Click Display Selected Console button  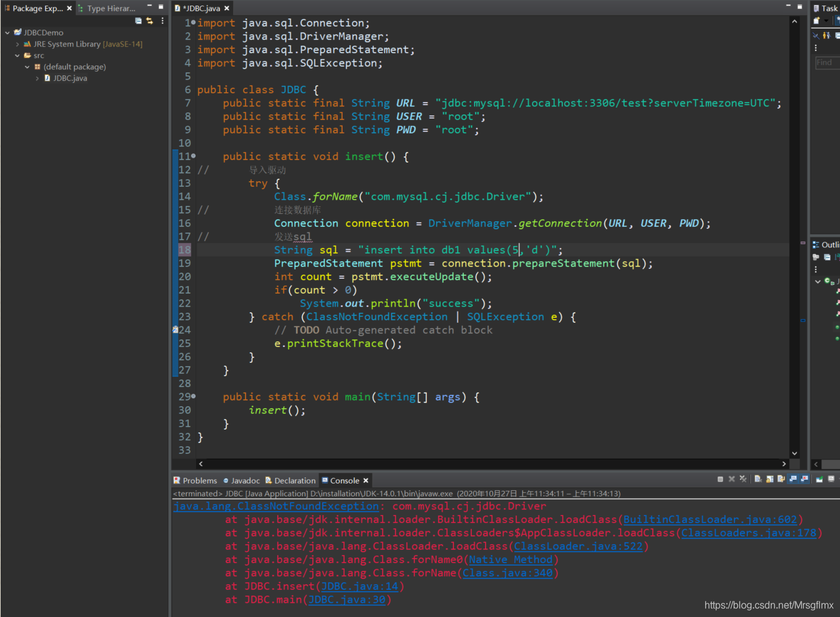pos(831,479)
